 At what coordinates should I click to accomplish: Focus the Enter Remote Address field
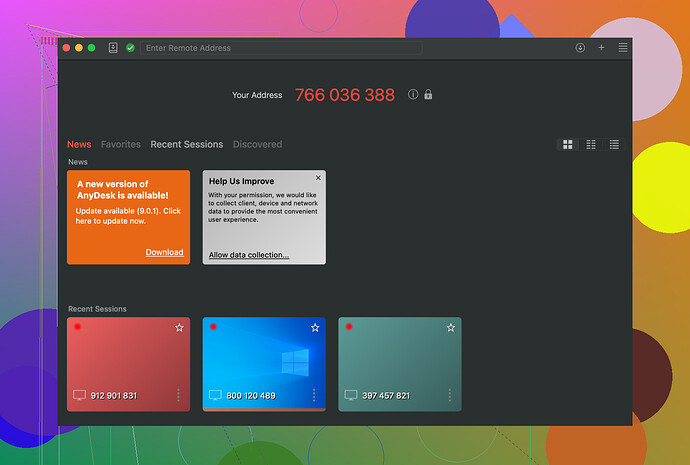(x=281, y=48)
